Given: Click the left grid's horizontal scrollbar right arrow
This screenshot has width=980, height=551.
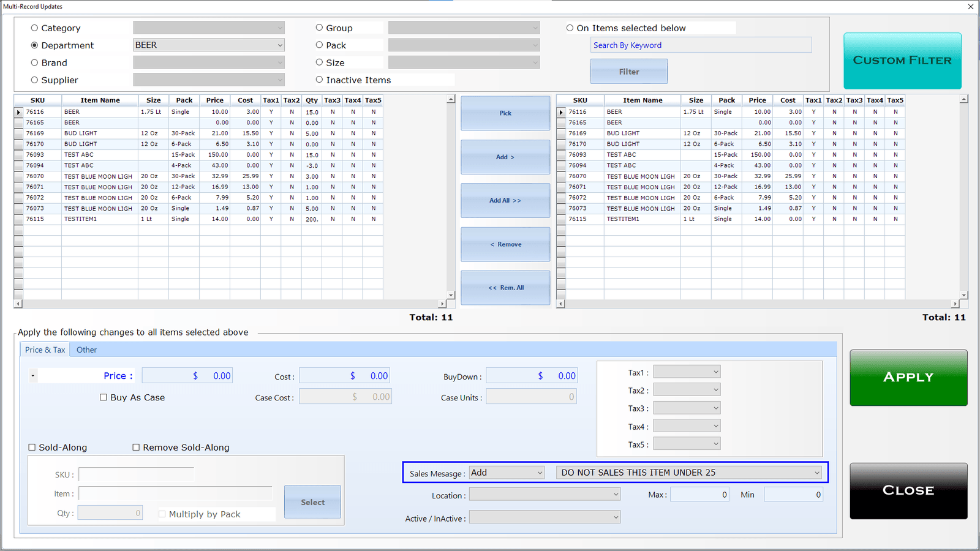Looking at the screenshot, I should coord(442,304).
